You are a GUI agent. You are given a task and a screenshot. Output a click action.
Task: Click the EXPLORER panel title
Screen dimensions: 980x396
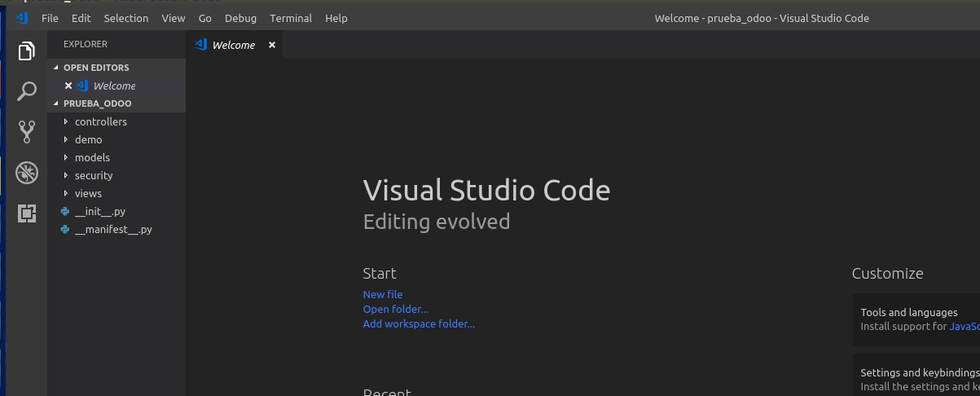tap(86, 44)
